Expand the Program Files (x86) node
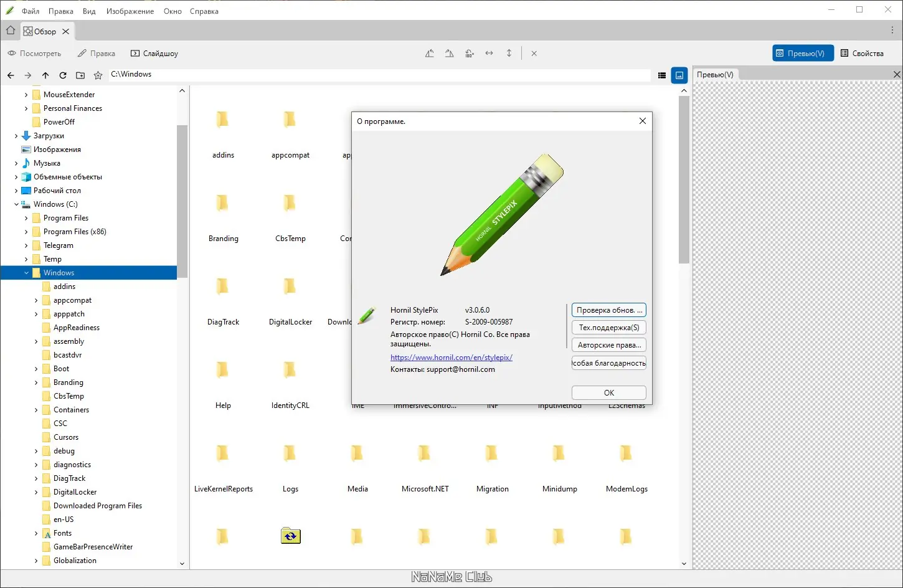903x588 pixels. click(26, 232)
